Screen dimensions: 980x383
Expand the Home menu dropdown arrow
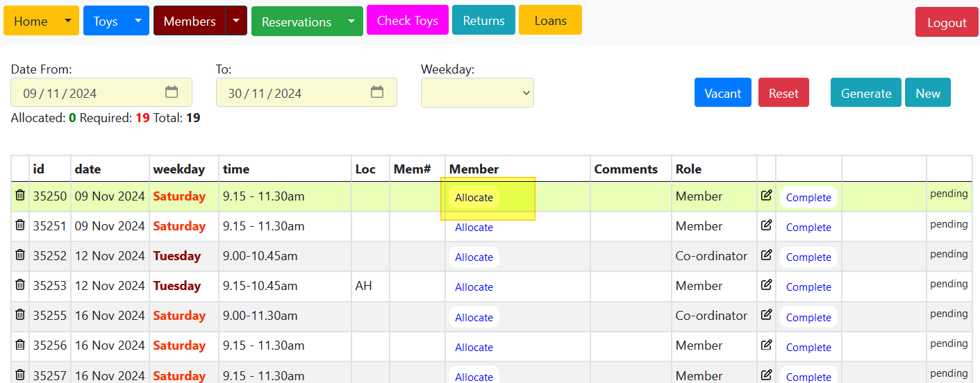click(68, 21)
